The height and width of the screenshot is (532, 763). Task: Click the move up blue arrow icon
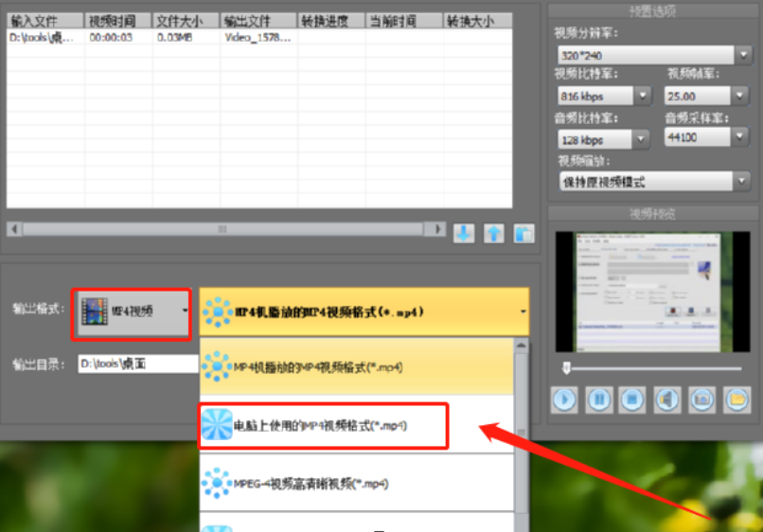(x=494, y=234)
